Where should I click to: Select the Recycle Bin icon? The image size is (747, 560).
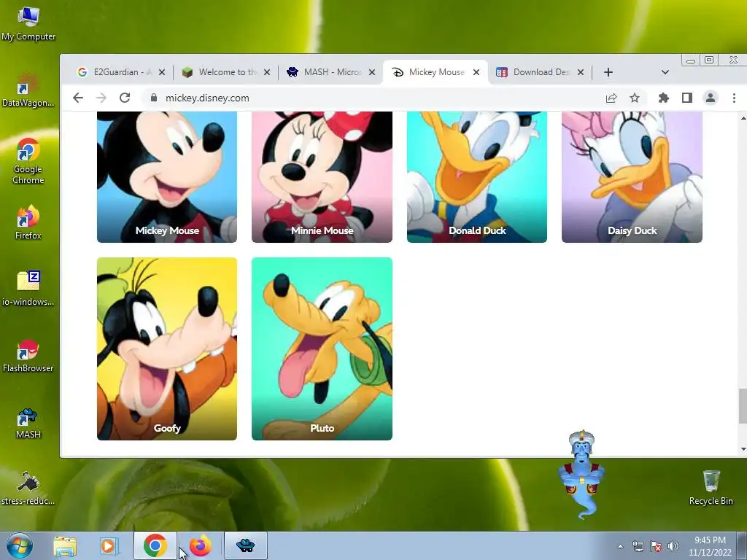pos(711,488)
